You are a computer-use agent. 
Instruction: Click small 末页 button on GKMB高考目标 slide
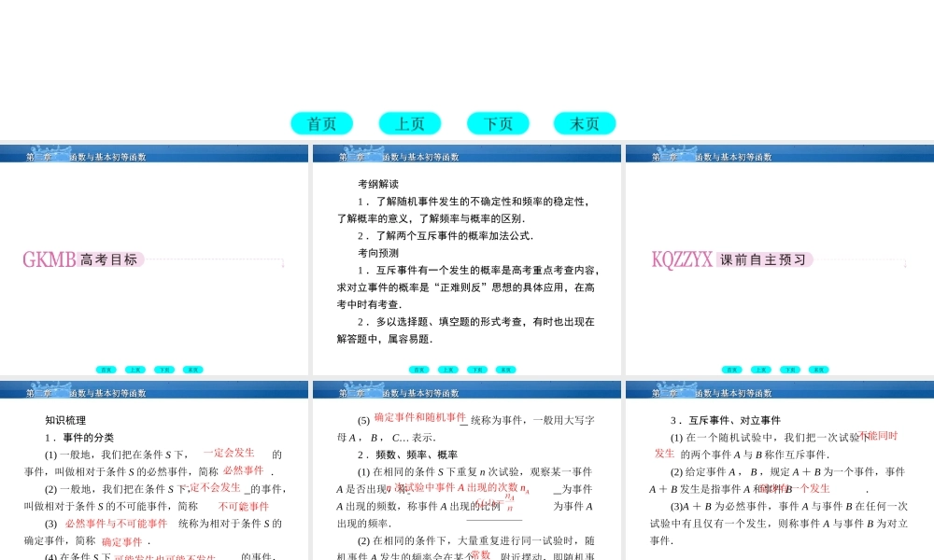coord(193,370)
